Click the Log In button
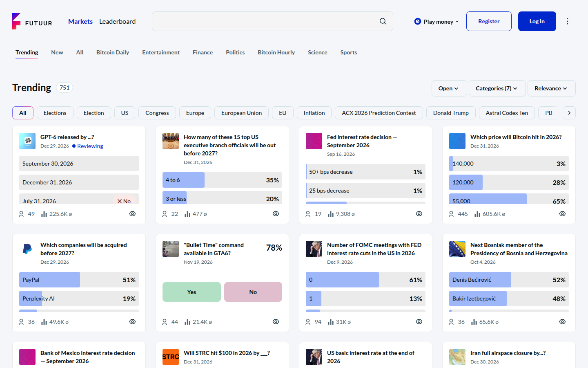The height and width of the screenshot is (368, 588). pos(537,21)
